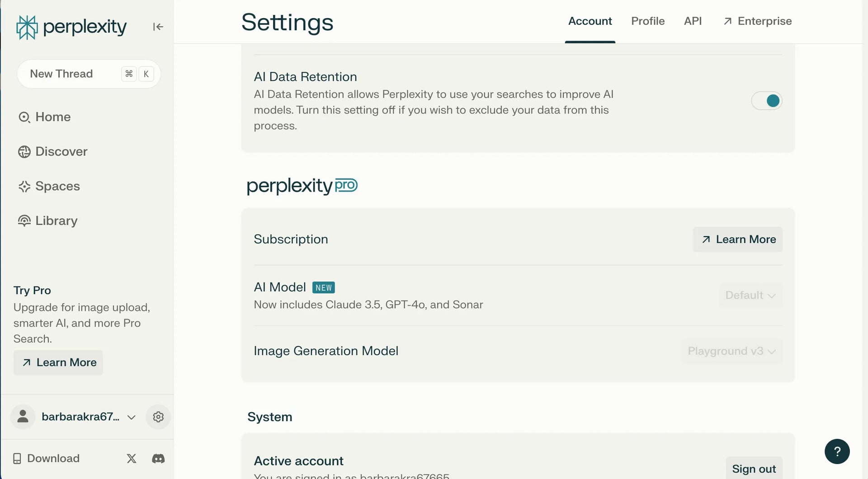Click the Perplexity logo icon
This screenshot has height=479, width=868.
[27, 27]
